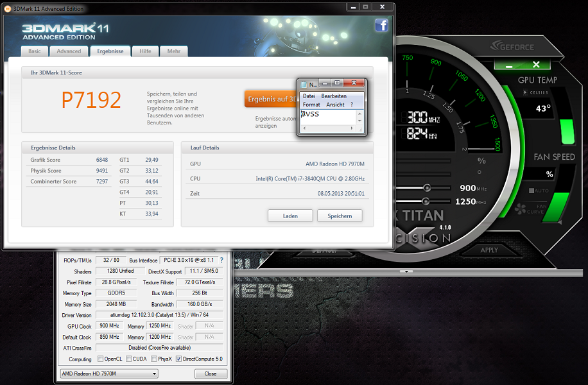Click the Notepad window icon

(304, 84)
